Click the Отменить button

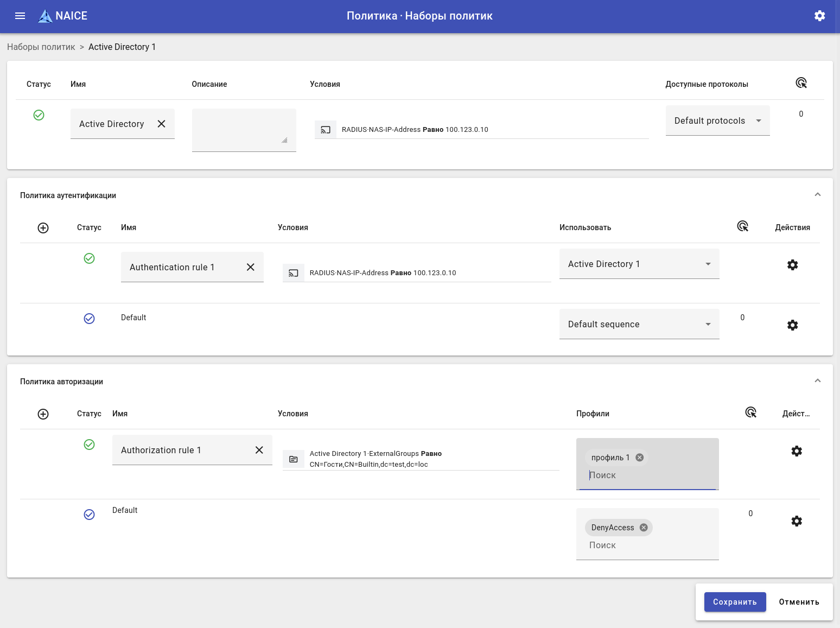[x=799, y=602]
